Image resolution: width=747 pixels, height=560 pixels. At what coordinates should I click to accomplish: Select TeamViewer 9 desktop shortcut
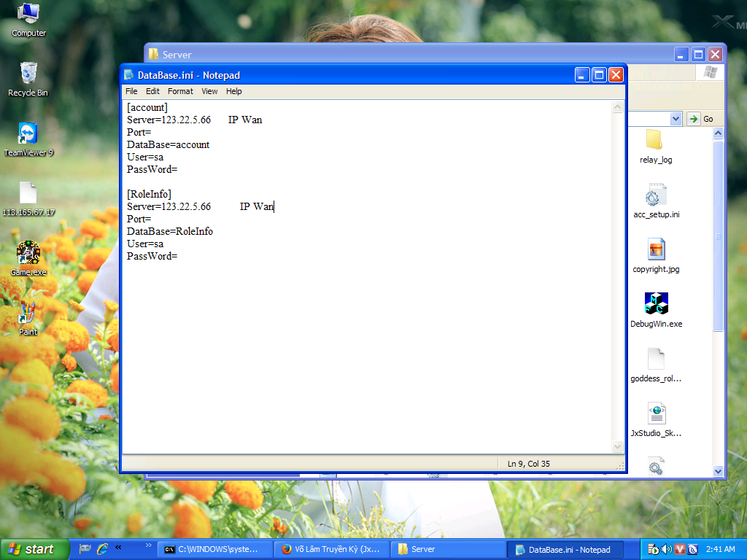coord(28,139)
